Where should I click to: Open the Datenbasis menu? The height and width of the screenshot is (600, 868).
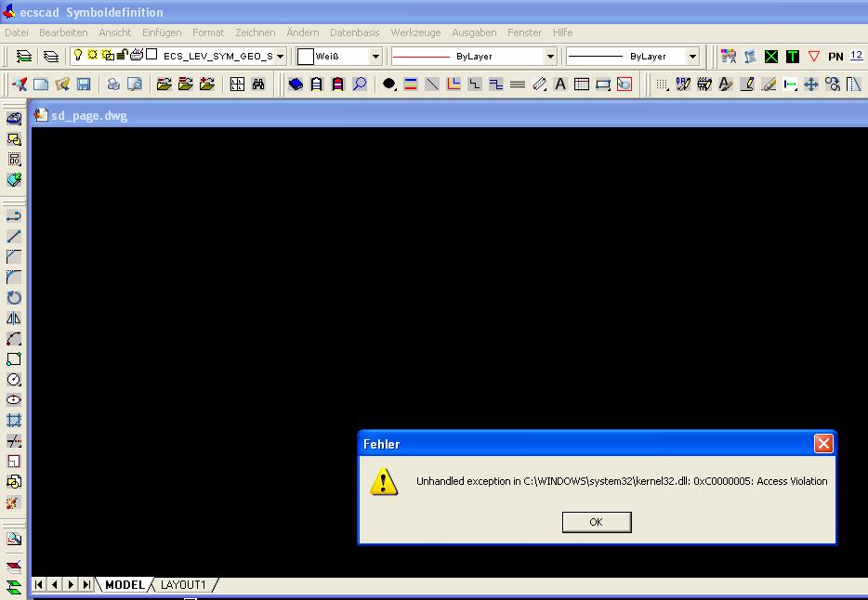tap(354, 33)
